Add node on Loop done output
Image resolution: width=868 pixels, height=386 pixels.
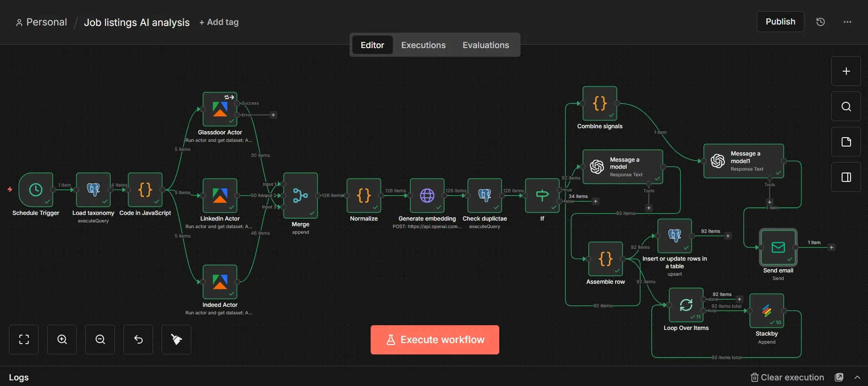(x=739, y=299)
